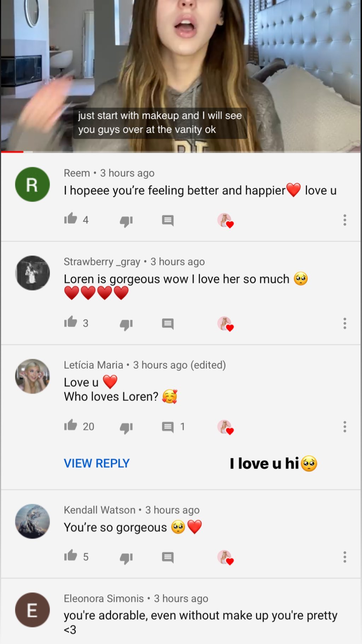Screen dimensions: 362x644
Task: Dislike Letícia Maria's comment
Action: tap(126, 427)
